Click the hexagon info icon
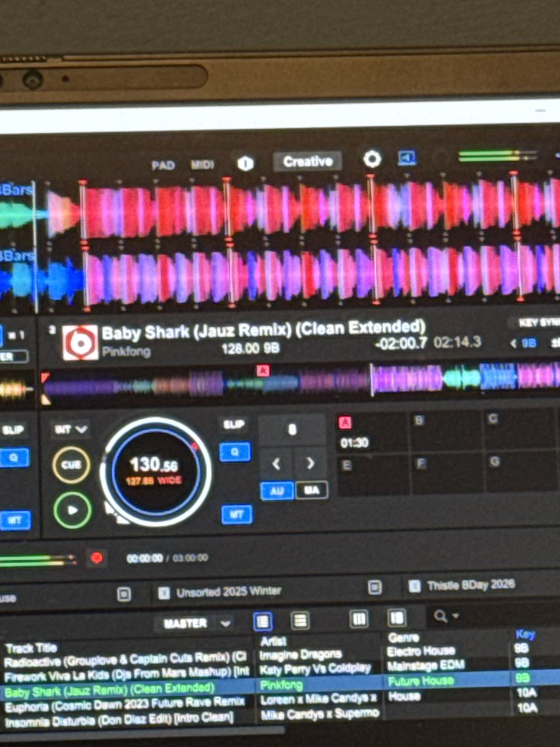Viewport: 560px width, 747px height. pos(245,164)
